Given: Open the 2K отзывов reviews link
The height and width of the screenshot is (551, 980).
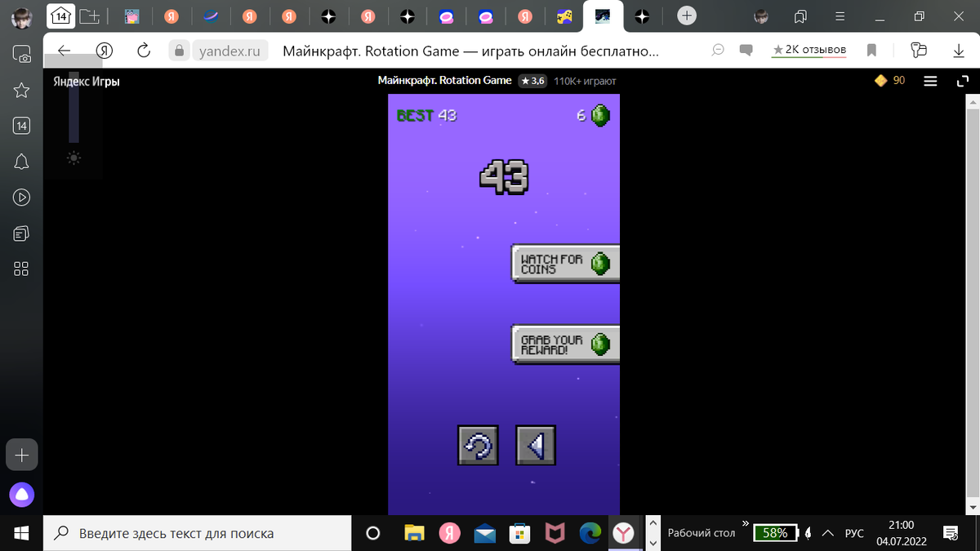Looking at the screenshot, I should (x=809, y=50).
